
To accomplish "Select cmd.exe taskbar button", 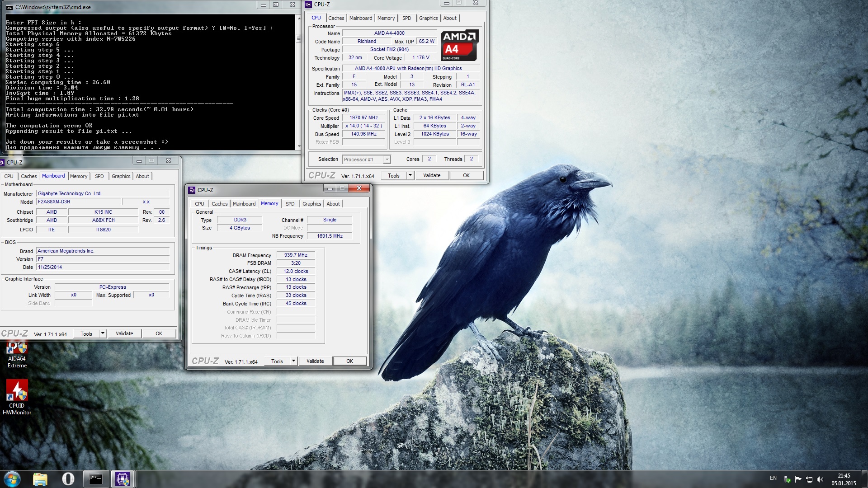I will [96, 479].
